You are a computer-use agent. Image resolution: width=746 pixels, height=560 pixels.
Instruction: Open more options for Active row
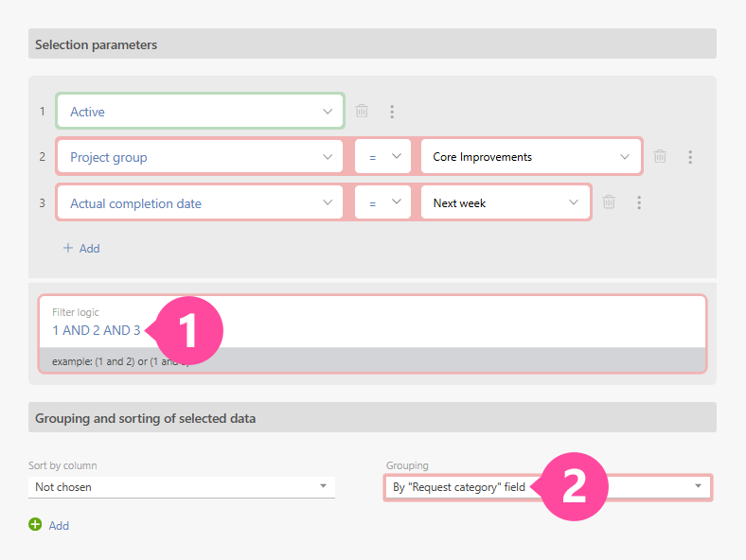392,112
